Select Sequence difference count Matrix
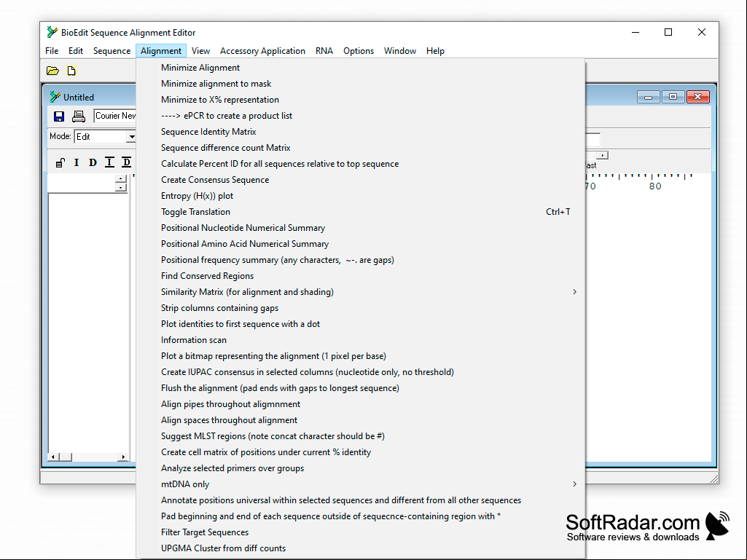The height and width of the screenshot is (560, 747). (x=361, y=148)
